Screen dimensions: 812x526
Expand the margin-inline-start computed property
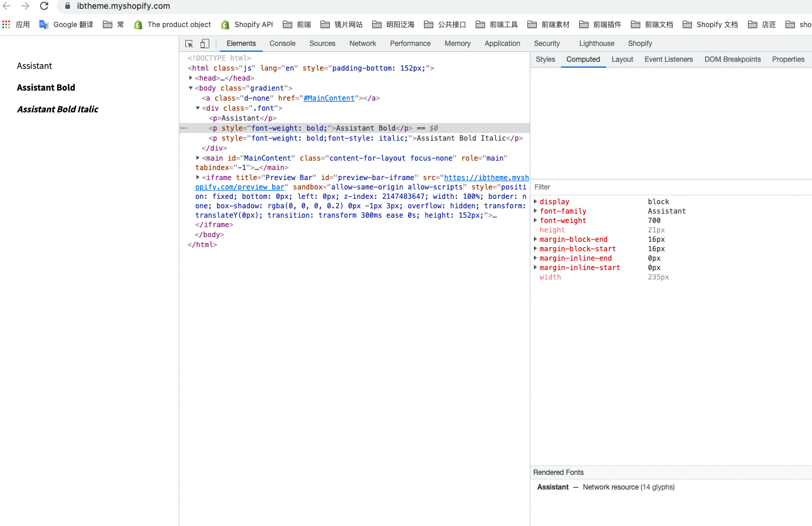(x=535, y=267)
